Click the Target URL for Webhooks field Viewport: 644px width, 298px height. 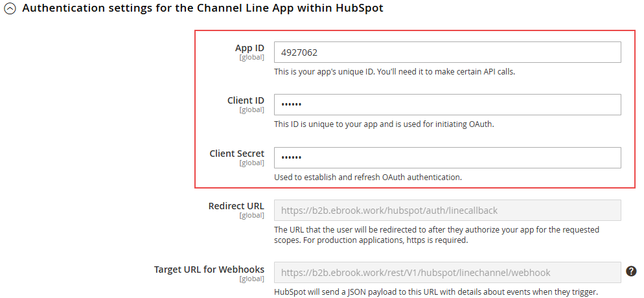[x=447, y=273]
